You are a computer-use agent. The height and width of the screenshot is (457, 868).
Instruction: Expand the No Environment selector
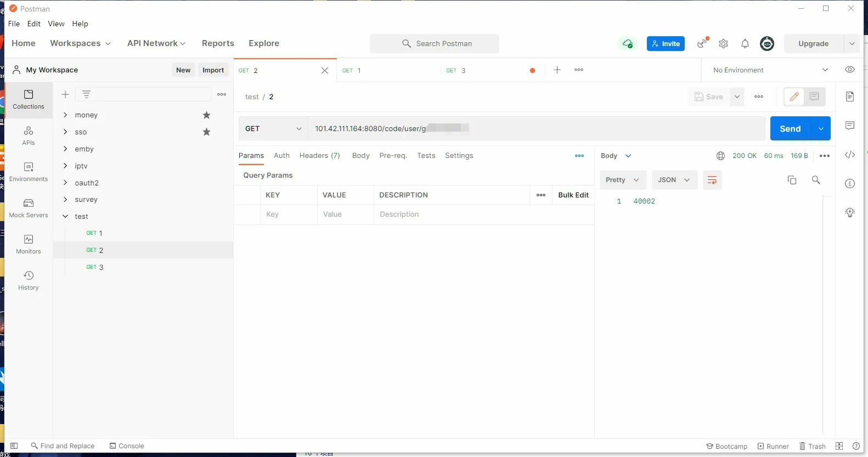coord(770,70)
